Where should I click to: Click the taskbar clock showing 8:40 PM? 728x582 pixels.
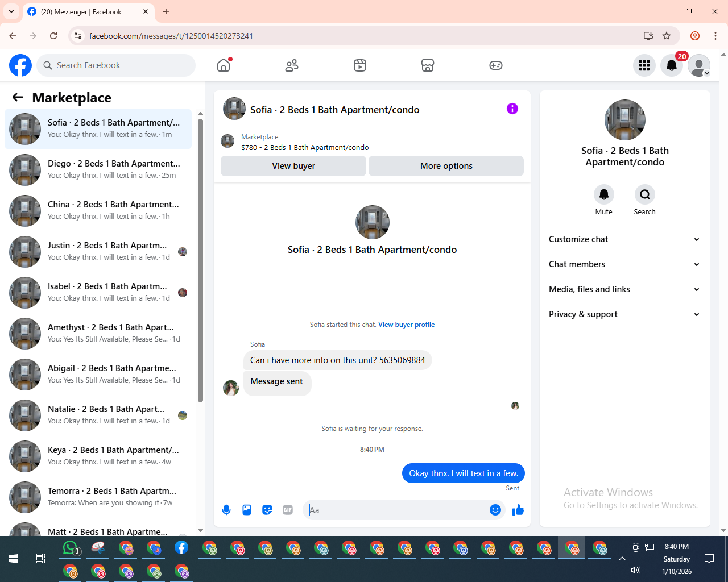pyautogui.click(x=677, y=559)
